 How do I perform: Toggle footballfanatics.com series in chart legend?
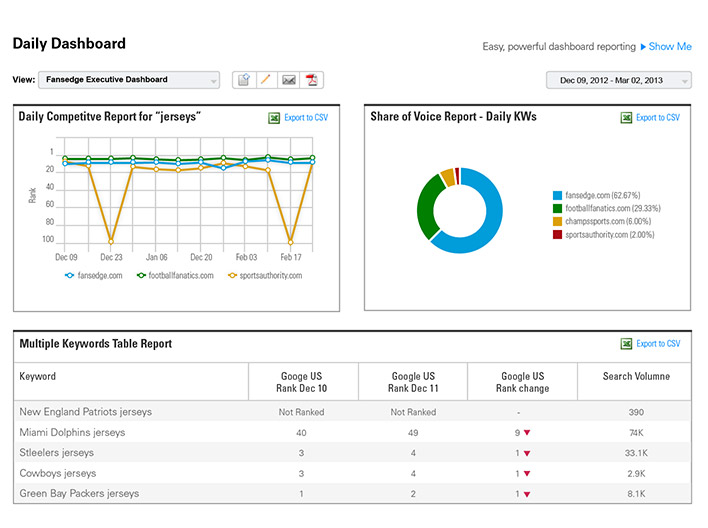[175, 276]
